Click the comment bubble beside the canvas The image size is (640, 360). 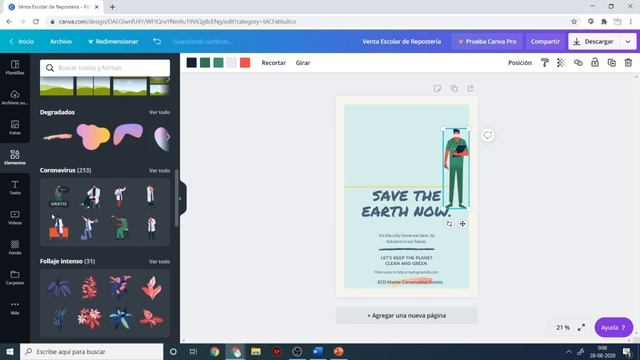pyautogui.click(x=487, y=135)
